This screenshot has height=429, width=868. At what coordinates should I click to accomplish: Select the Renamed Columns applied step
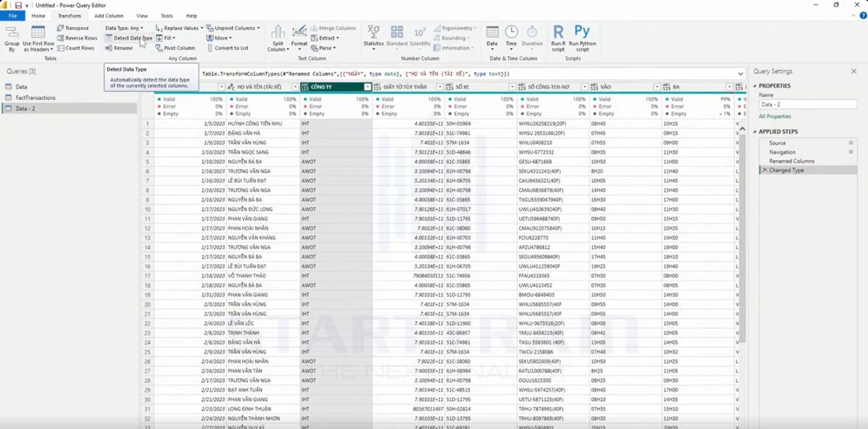click(792, 161)
